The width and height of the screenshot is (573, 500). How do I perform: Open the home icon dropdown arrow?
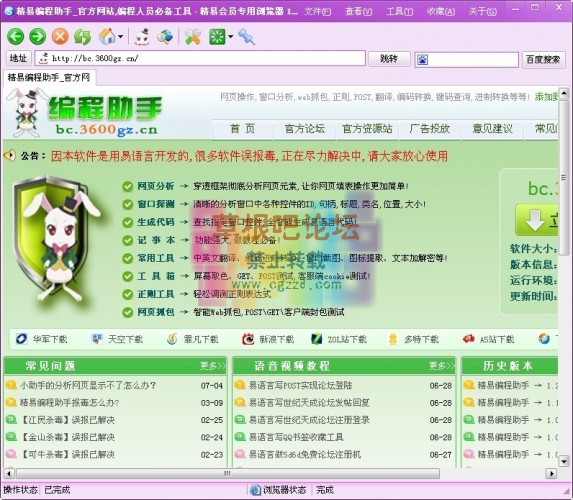tap(120, 37)
